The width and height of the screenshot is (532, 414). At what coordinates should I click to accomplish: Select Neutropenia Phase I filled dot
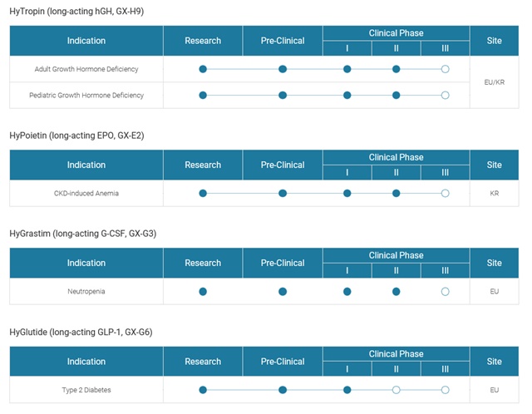347,292
